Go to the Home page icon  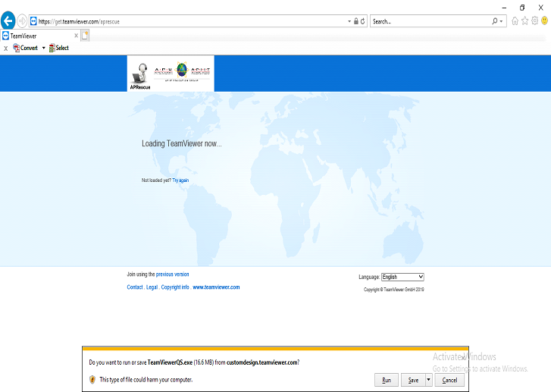(515, 21)
